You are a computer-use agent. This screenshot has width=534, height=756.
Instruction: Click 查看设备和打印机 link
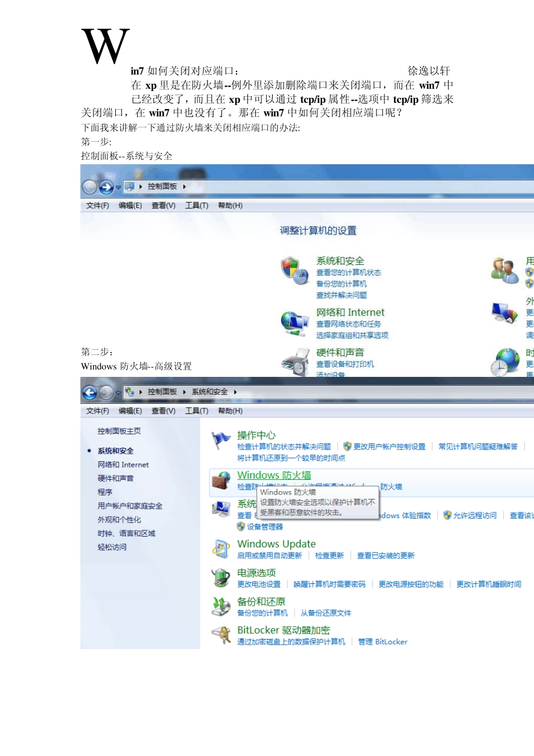pyautogui.click(x=345, y=364)
